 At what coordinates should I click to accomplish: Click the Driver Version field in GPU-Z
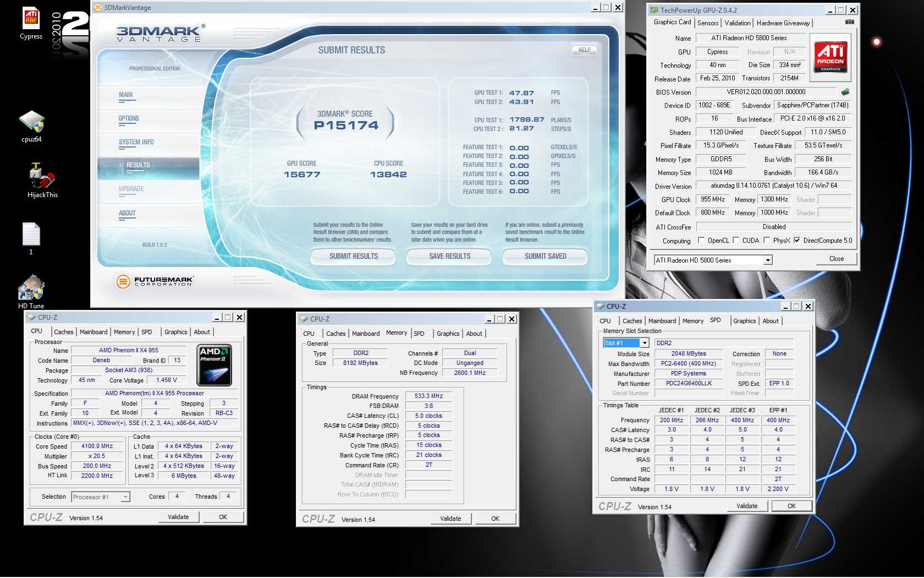tap(773, 186)
